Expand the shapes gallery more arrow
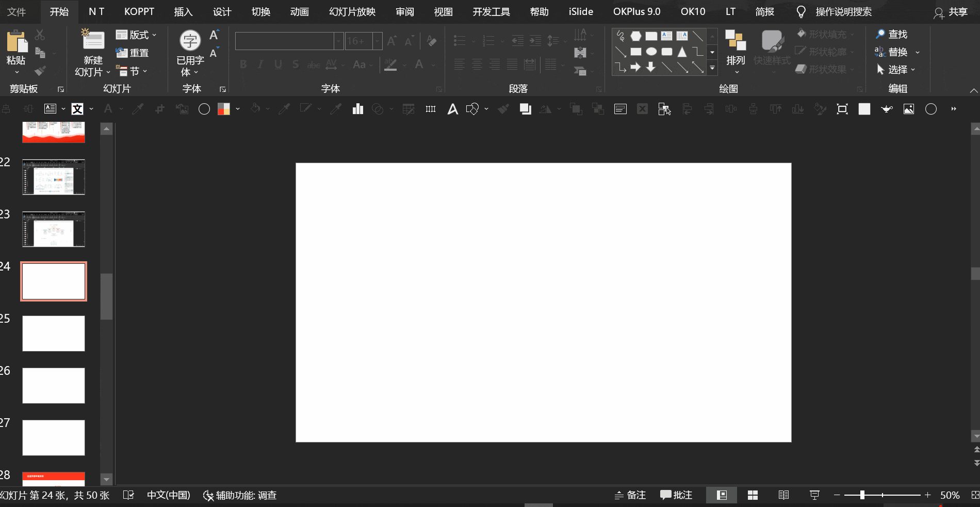The width and height of the screenshot is (980, 507). tap(712, 68)
